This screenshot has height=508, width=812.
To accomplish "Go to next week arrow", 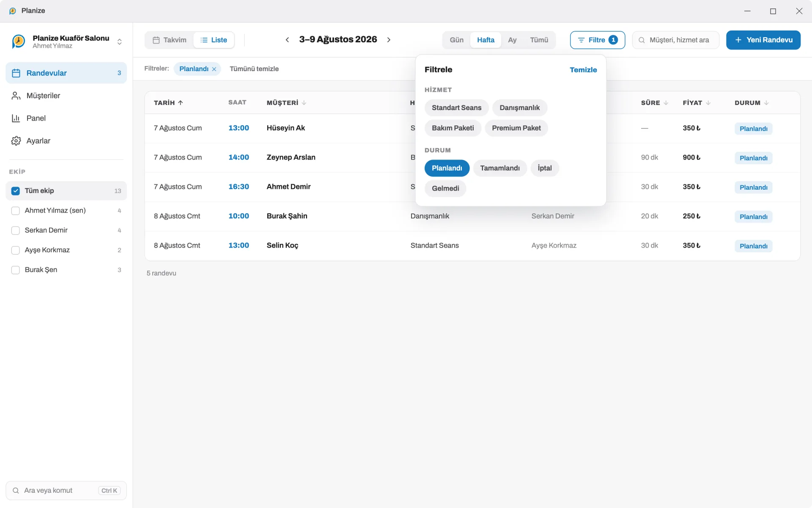I will [389, 40].
